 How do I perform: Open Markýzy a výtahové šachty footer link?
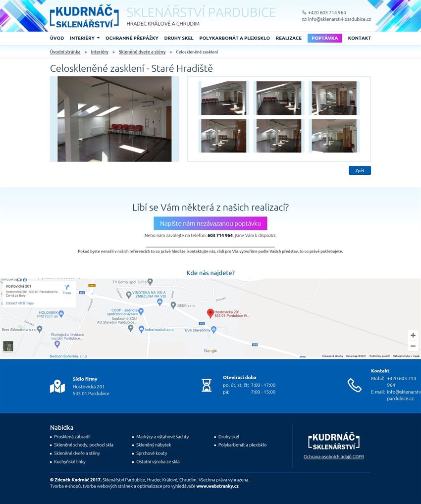pyautogui.click(x=162, y=437)
